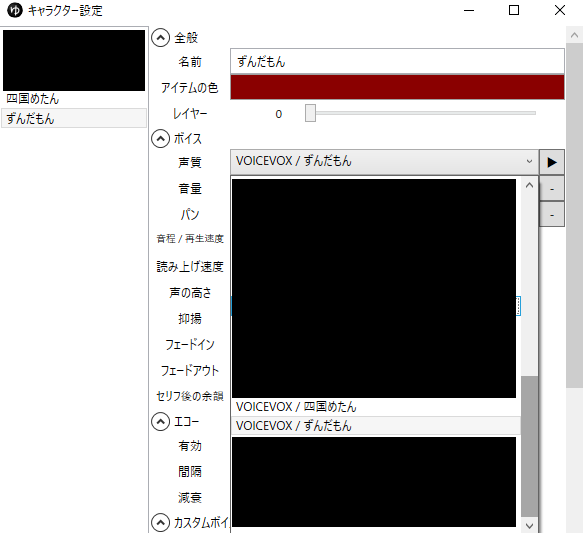Play the voice preview sample

tap(552, 162)
